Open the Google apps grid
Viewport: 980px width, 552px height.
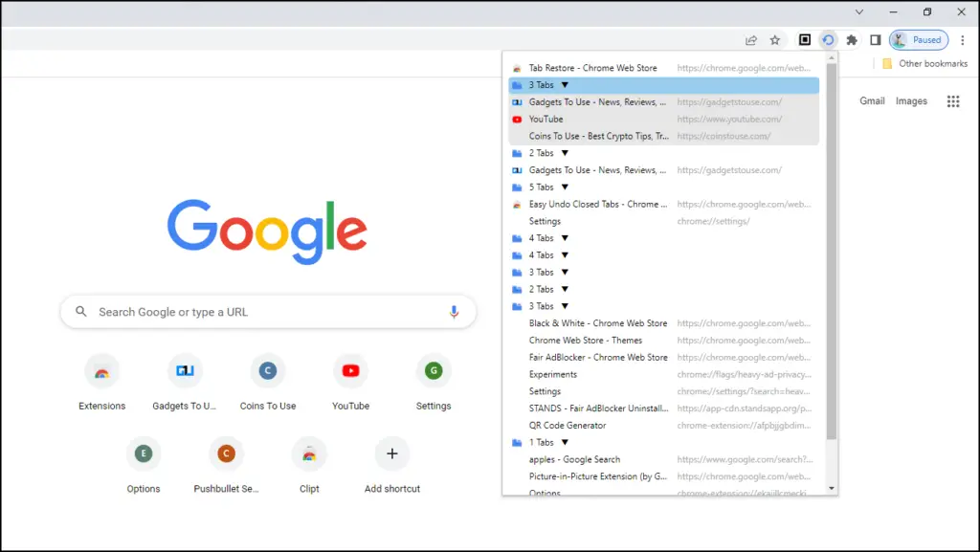click(953, 101)
